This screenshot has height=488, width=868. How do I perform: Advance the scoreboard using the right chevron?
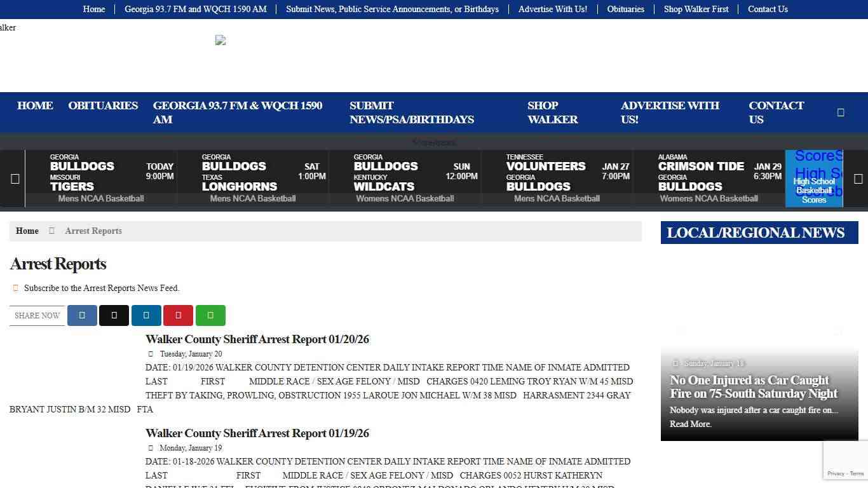tap(858, 179)
